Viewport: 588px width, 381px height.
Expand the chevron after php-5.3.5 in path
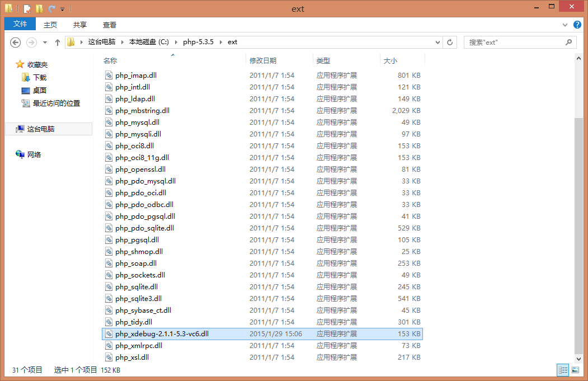coord(220,42)
